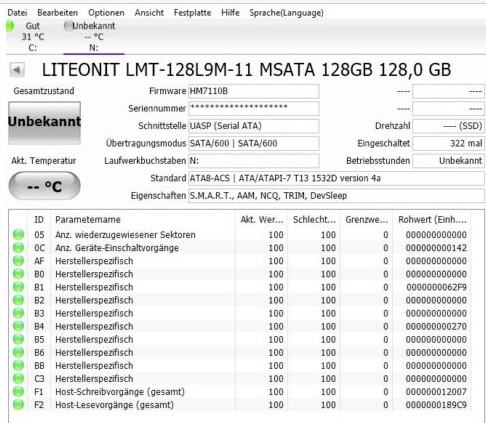Click the gray status circle for drive N:
486x423 pixels.
click(68, 26)
